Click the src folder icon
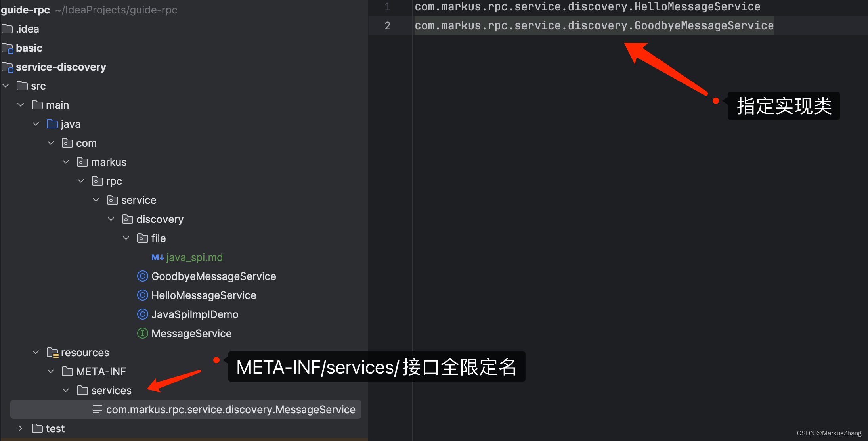The height and width of the screenshot is (441, 868). (x=22, y=86)
